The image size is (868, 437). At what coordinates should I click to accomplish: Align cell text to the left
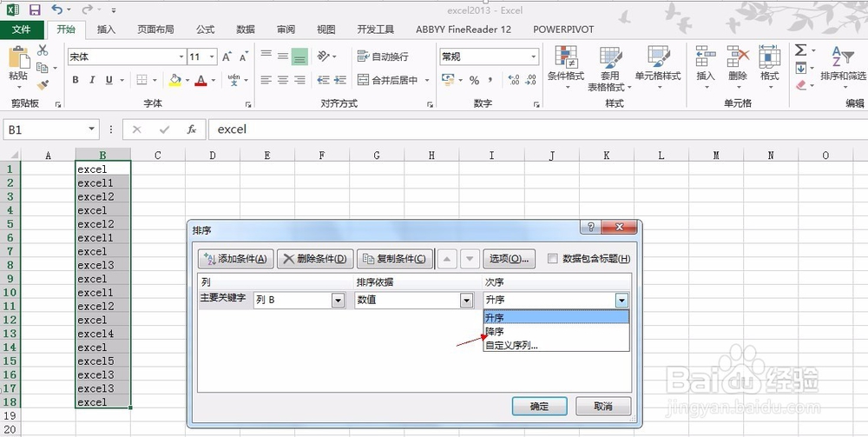pyautogui.click(x=266, y=80)
